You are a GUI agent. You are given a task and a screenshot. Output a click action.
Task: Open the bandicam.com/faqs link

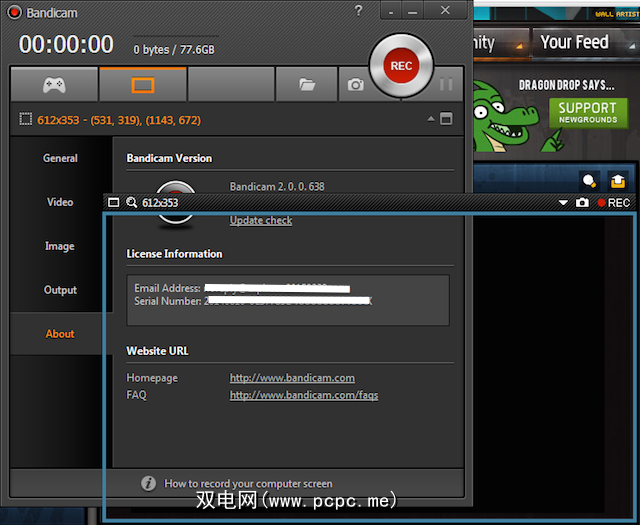pos(304,395)
